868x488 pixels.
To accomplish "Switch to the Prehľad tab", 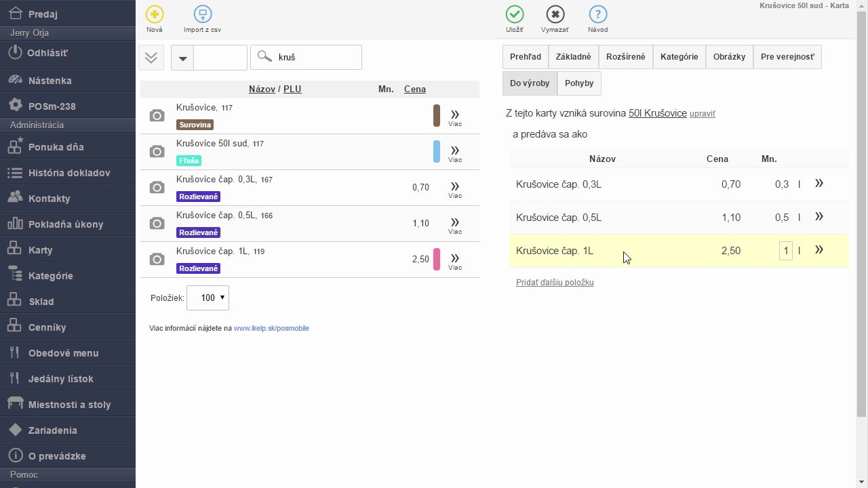I will tap(526, 57).
